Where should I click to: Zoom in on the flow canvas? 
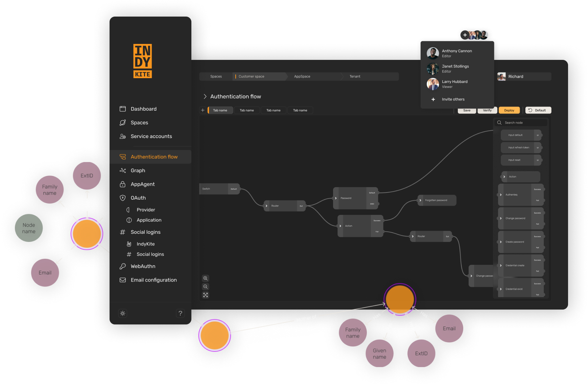pyautogui.click(x=206, y=278)
